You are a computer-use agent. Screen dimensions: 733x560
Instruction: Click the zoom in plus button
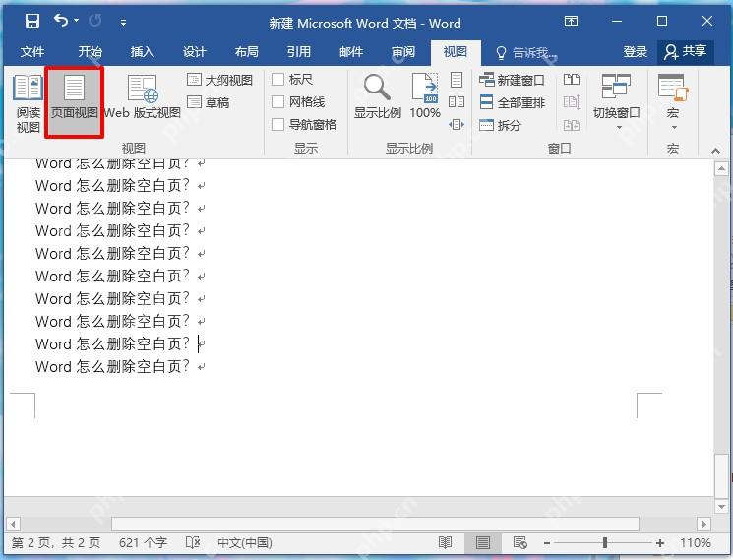(x=660, y=543)
